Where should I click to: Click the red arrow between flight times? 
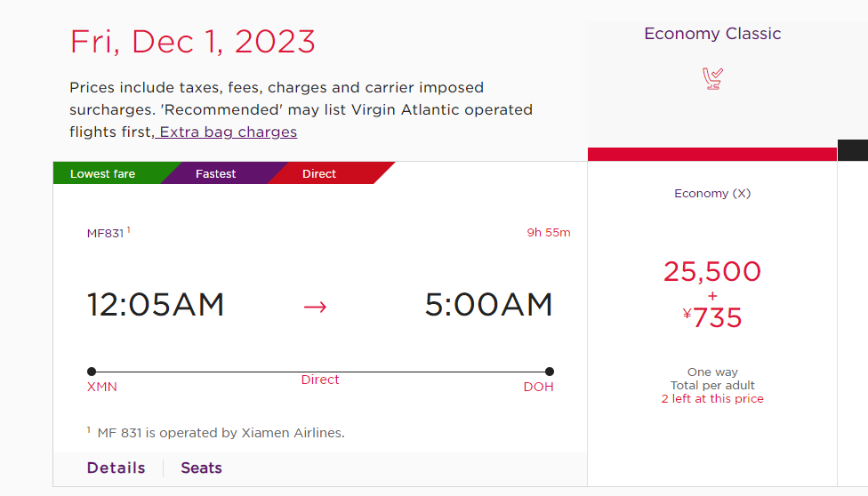point(315,307)
